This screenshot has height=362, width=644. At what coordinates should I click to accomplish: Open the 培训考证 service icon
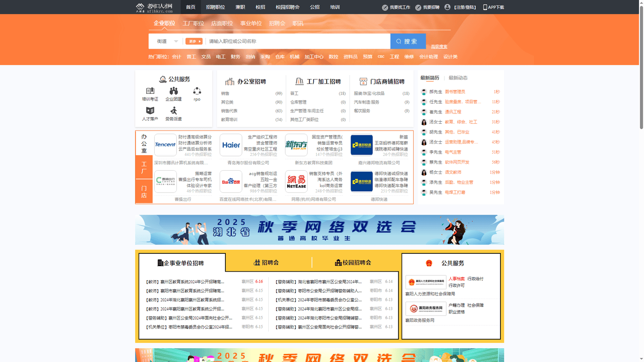coord(150,91)
